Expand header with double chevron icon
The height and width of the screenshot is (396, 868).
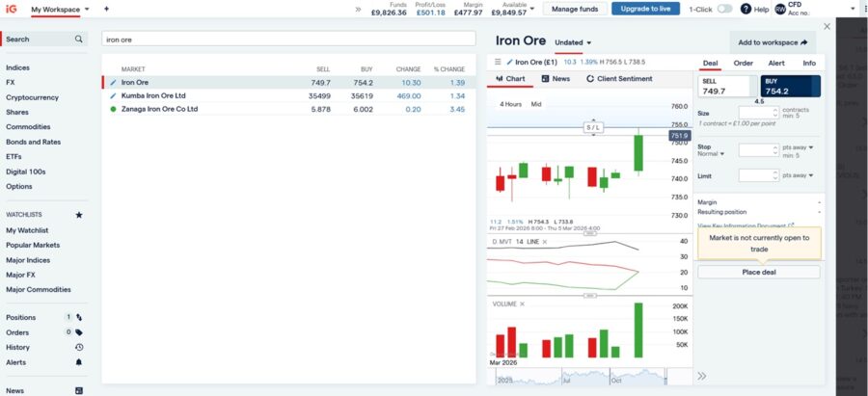coord(358,9)
